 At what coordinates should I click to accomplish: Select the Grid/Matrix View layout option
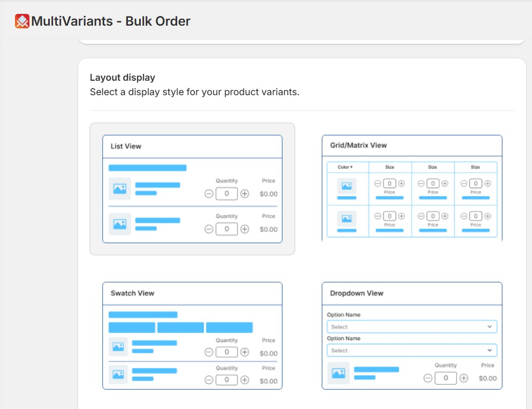point(412,187)
